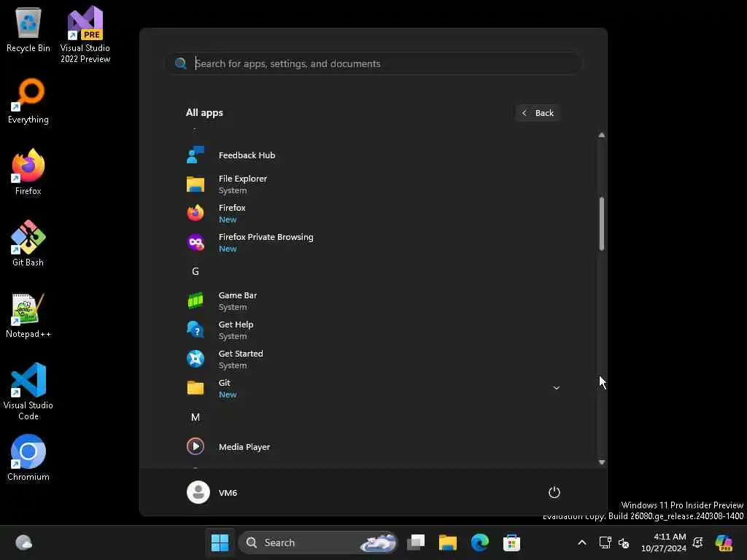Open the Get Help app
The height and width of the screenshot is (560, 747).
(x=374, y=330)
